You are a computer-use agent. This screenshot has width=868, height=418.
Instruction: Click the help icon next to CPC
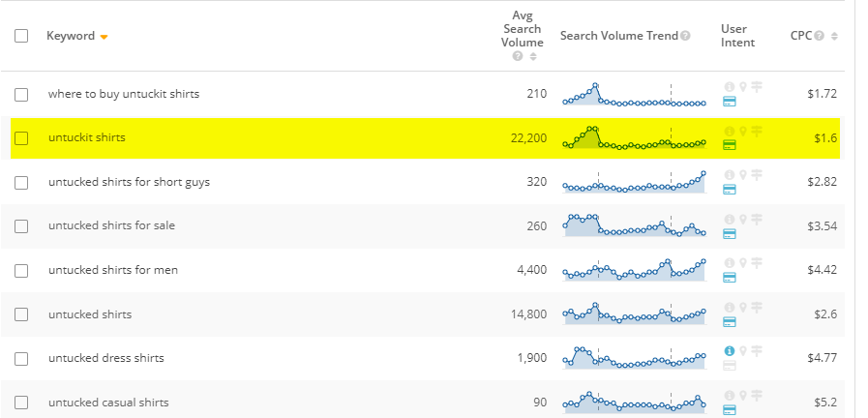(820, 36)
